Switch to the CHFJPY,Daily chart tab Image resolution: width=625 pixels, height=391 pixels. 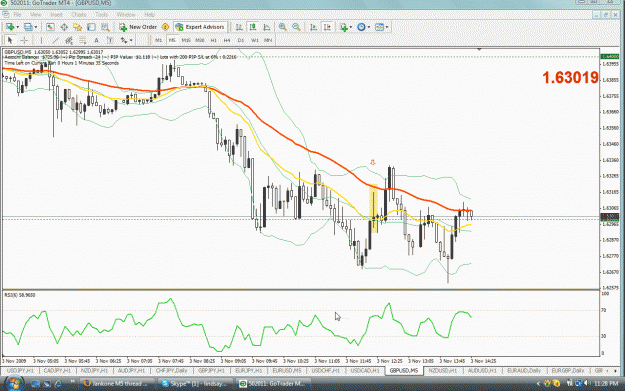171,371
